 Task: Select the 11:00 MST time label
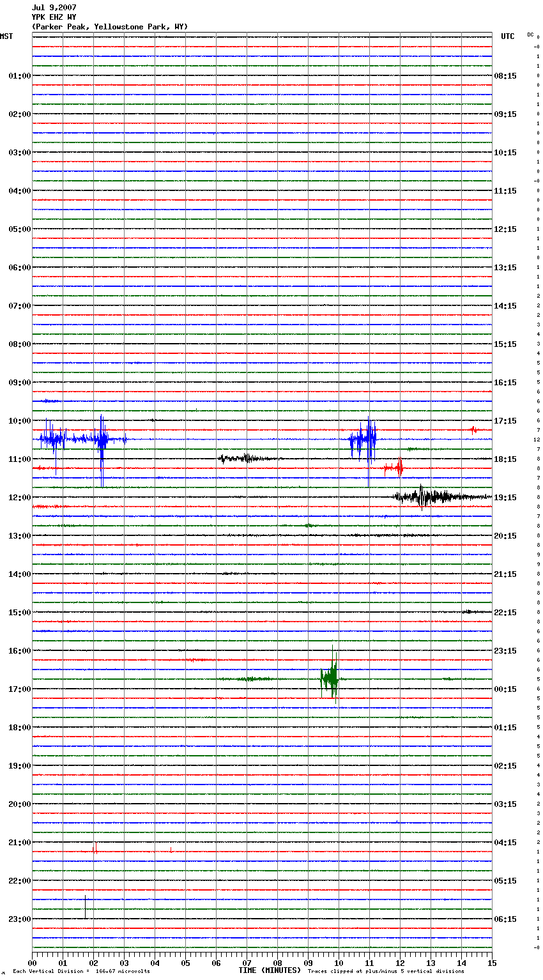(19, 459)
